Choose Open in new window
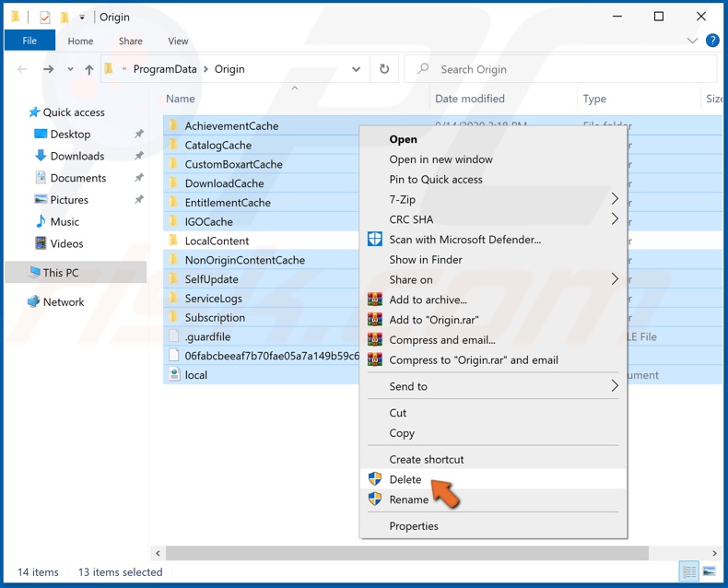This screenshot has width=728, height=588. pos(493,159)
